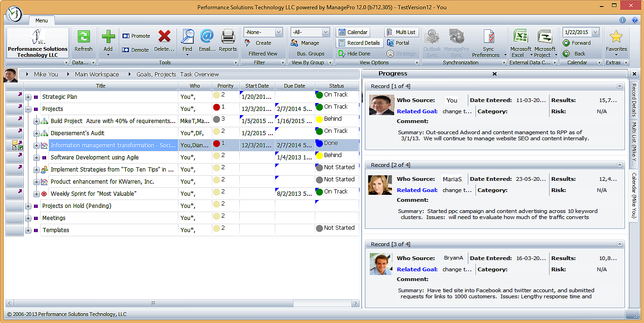Select Projects on Hold (Pending) row
This screenshot has width=644, height=323.
pos(77,206)
